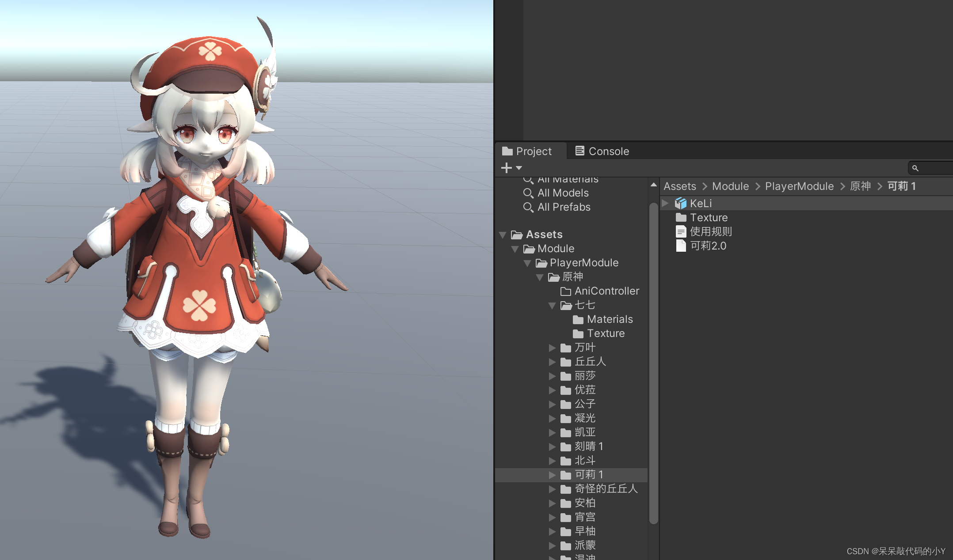This screenshot has width=953, height=560.
Task: Click the Project search field
Action: pos(930,168)
